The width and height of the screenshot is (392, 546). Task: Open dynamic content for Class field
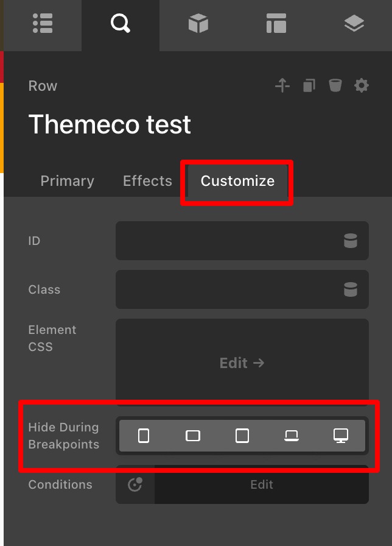(350, 289)
